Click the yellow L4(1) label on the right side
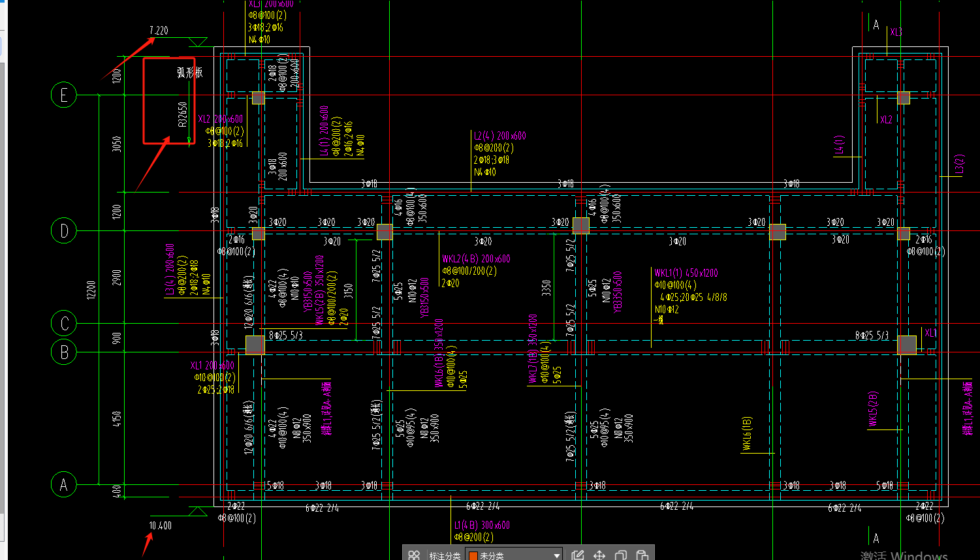 point(839,146)
